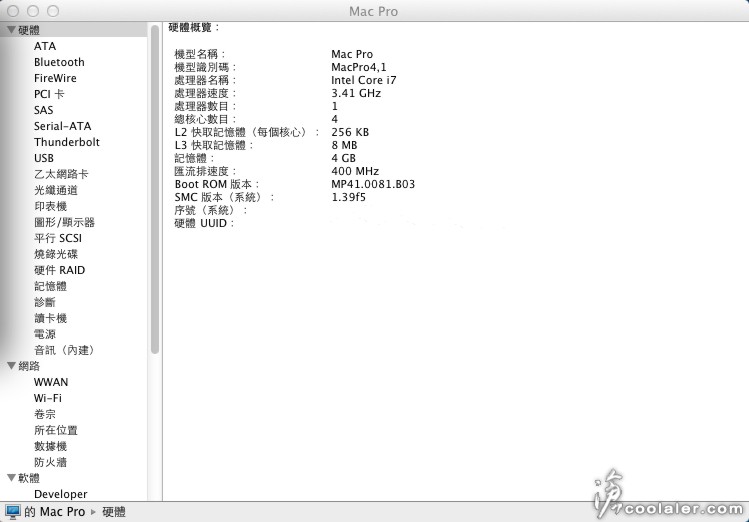
Task: Open the 印表機 entry
Action: click(50, 206)
